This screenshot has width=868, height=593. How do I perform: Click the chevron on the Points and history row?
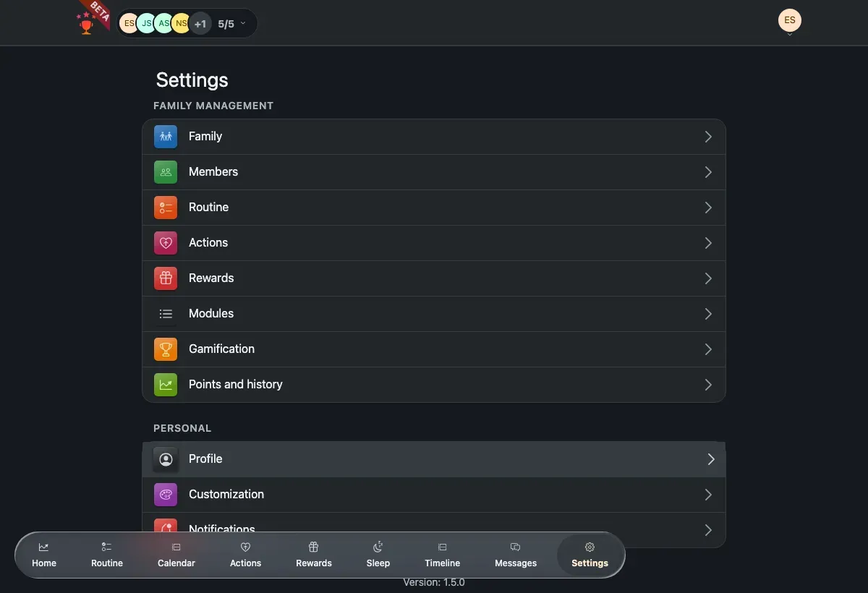pos(708,385)
